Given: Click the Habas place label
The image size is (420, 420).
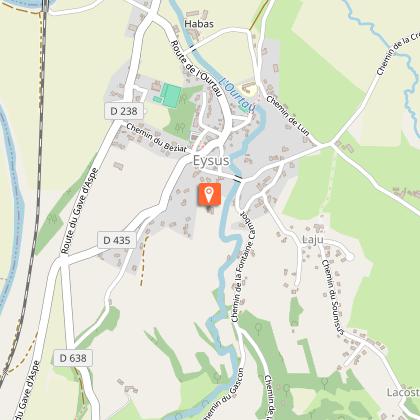Looking at the screenshot, I should click(199, 24).
